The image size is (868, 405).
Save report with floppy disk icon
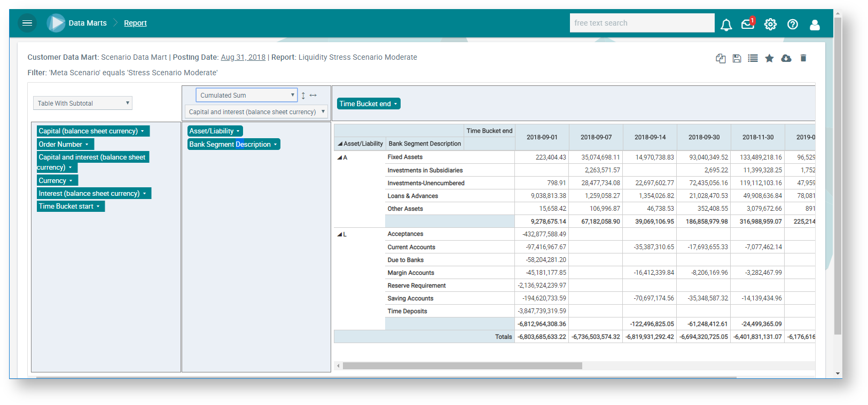pyautogui.click(x=737, y=58)
